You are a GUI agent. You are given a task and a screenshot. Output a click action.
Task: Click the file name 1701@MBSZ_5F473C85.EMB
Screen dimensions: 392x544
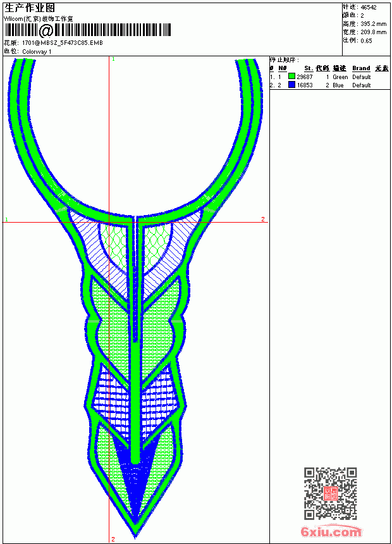(63, 43)
